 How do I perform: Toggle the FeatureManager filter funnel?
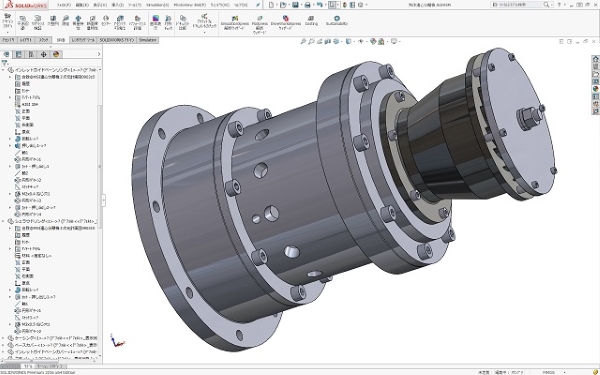point(5,63)
